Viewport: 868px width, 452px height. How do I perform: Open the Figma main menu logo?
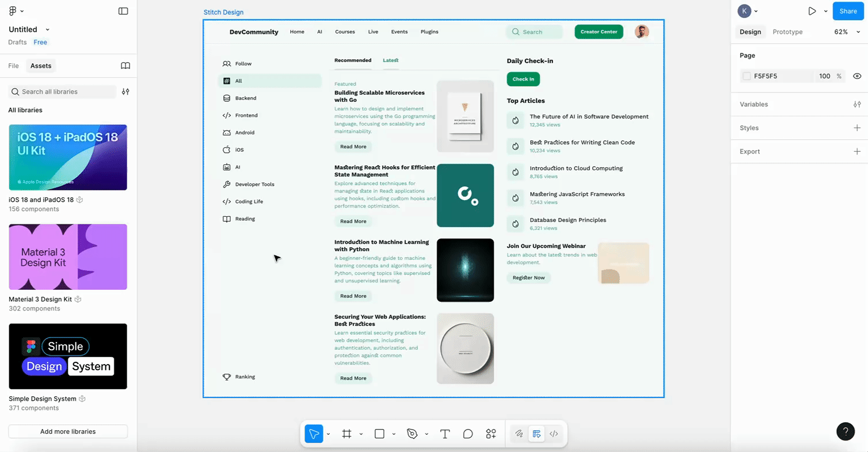coord(13,11)
